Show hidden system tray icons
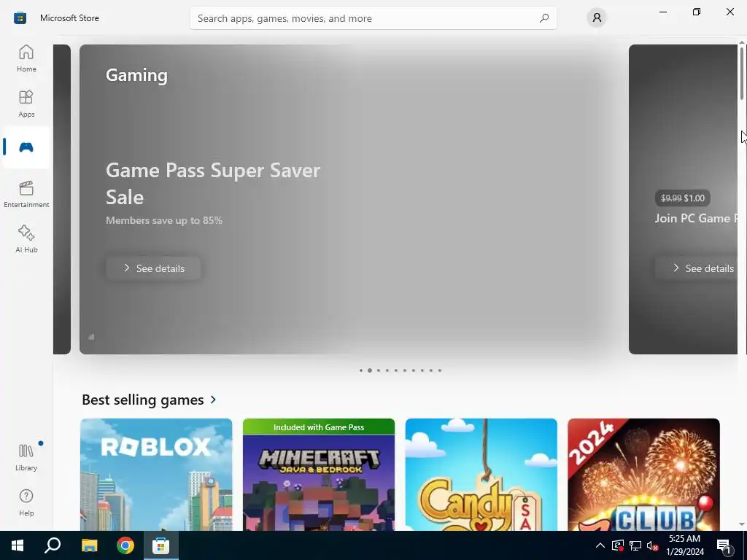The image size is (747, 560). point(600,545)
